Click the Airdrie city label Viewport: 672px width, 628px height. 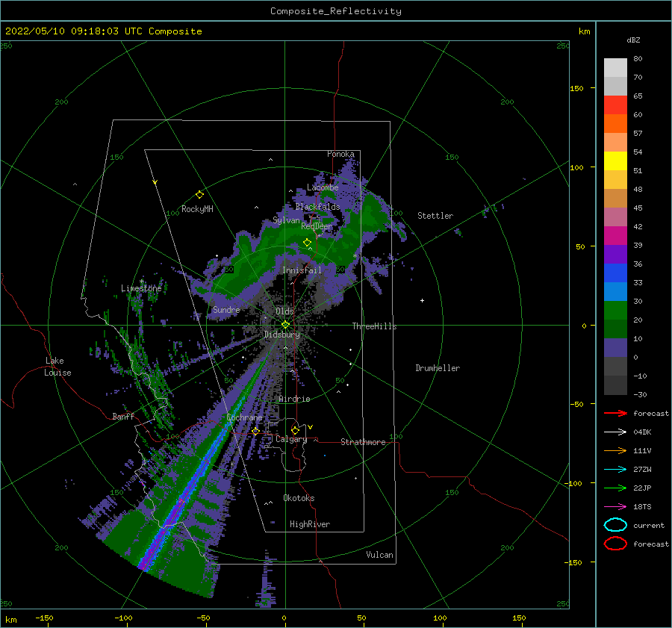pyautogui.click(x=294, y=399)
